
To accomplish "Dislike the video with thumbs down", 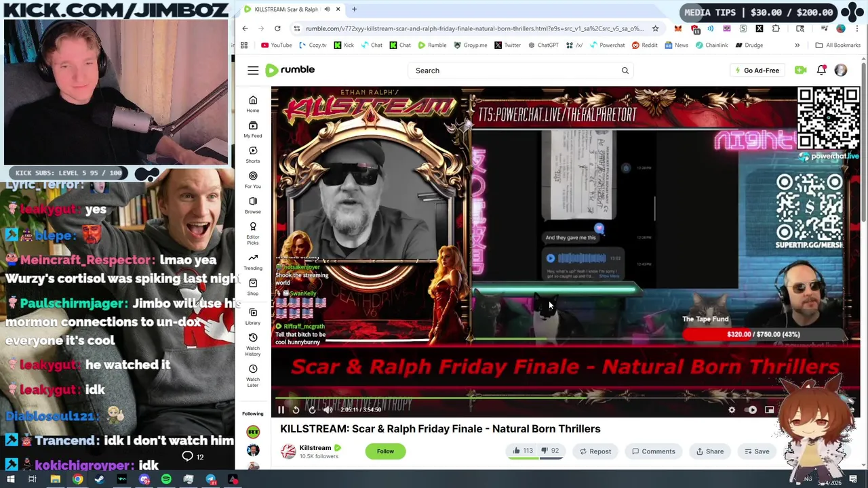I will (549, 451).
